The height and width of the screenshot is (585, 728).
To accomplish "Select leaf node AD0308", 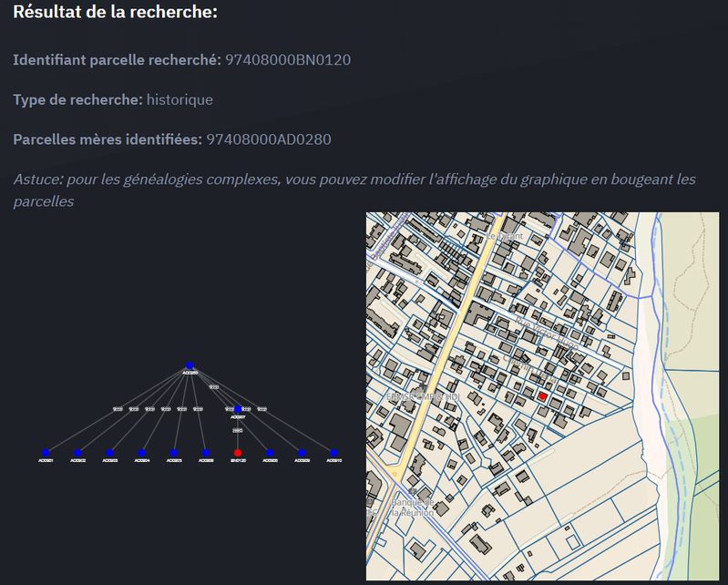I will [x=270, y=453].
